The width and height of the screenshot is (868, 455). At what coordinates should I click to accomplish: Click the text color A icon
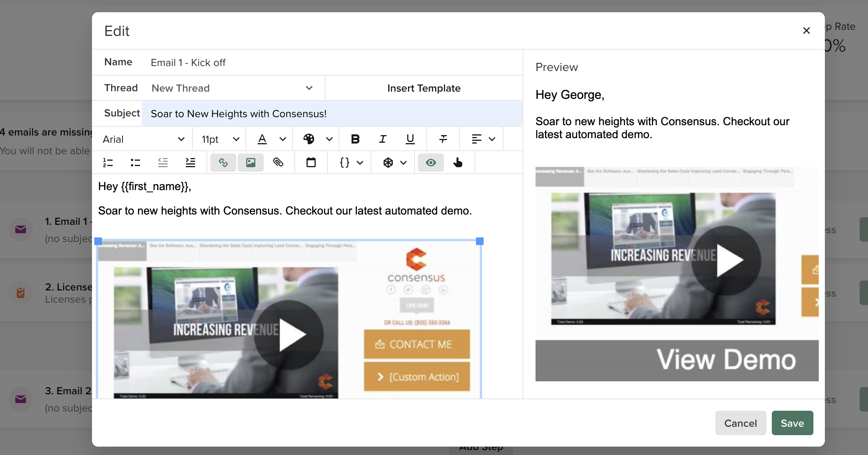(262, 139)
